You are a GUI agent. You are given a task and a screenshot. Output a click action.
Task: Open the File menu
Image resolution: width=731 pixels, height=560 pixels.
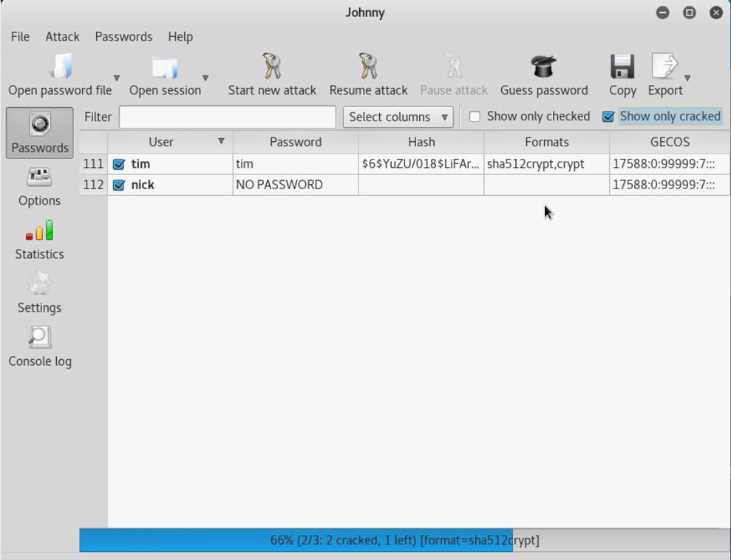(20, 37)
